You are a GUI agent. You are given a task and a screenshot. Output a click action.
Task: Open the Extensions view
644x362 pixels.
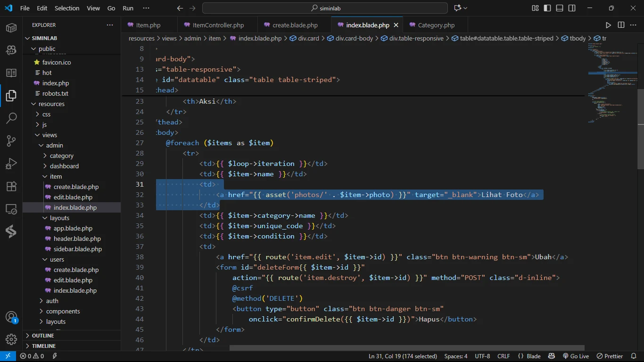pos(11,186)
